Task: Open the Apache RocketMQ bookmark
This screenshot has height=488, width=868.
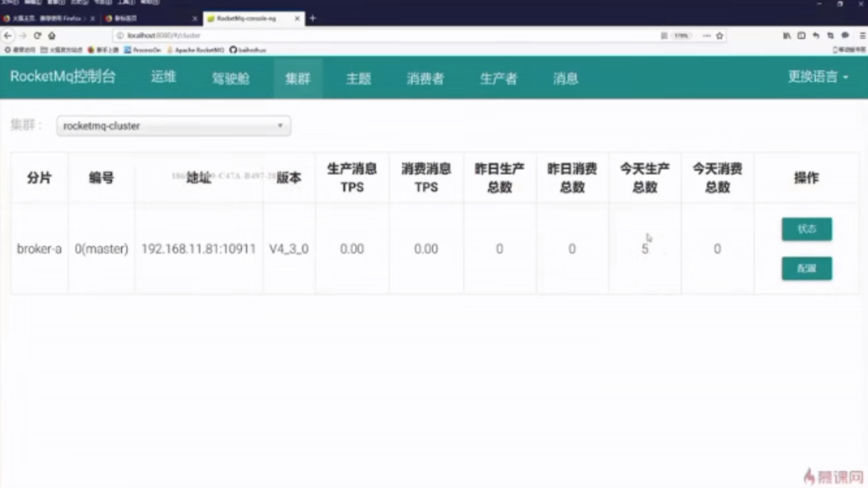Action: tap(195, 50)
